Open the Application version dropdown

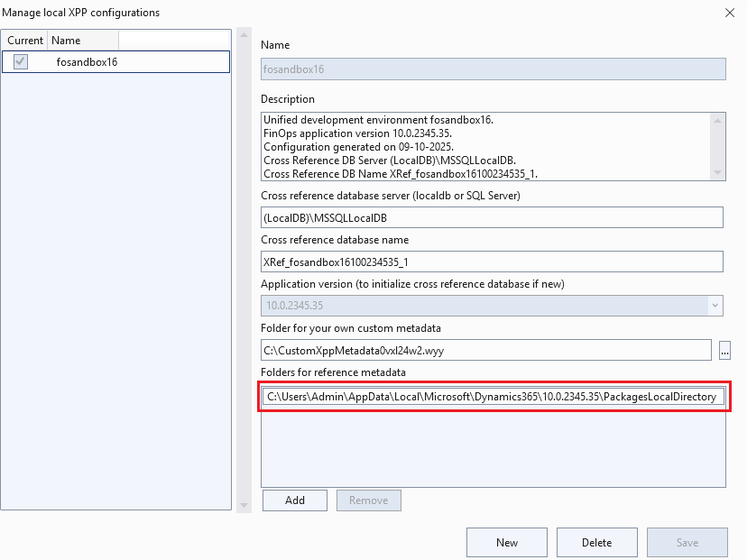[715, 306]
